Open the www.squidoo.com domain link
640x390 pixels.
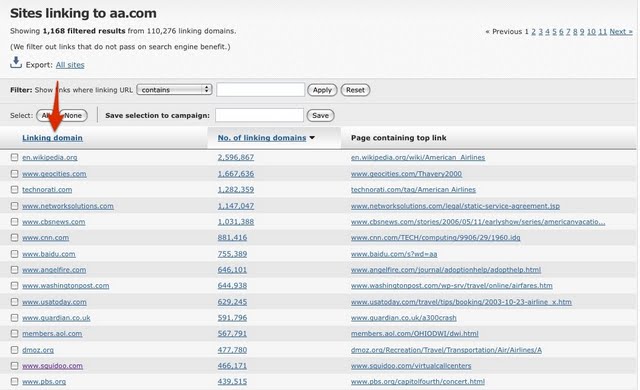[x=52, y=366]
